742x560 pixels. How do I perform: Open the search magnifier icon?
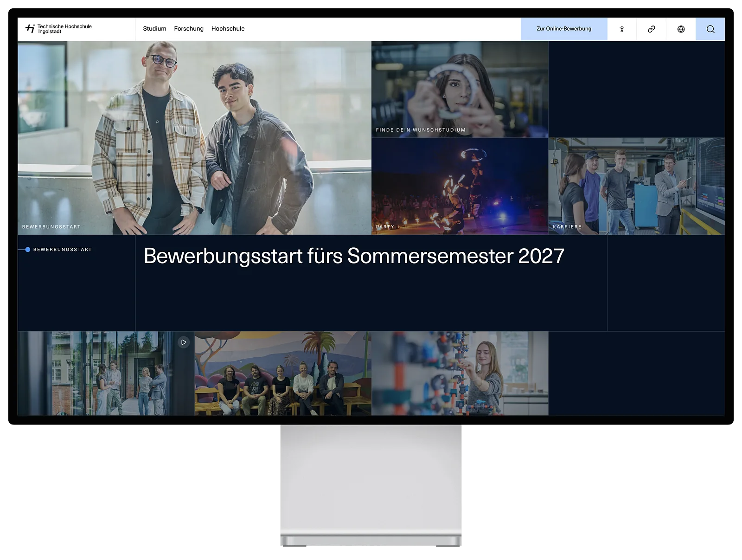coord(710,29)
